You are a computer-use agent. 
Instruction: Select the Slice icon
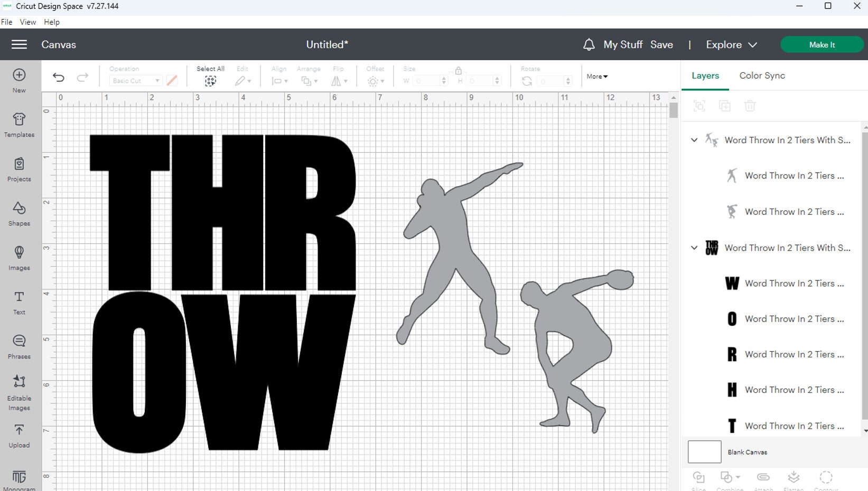tap(698, 478)
